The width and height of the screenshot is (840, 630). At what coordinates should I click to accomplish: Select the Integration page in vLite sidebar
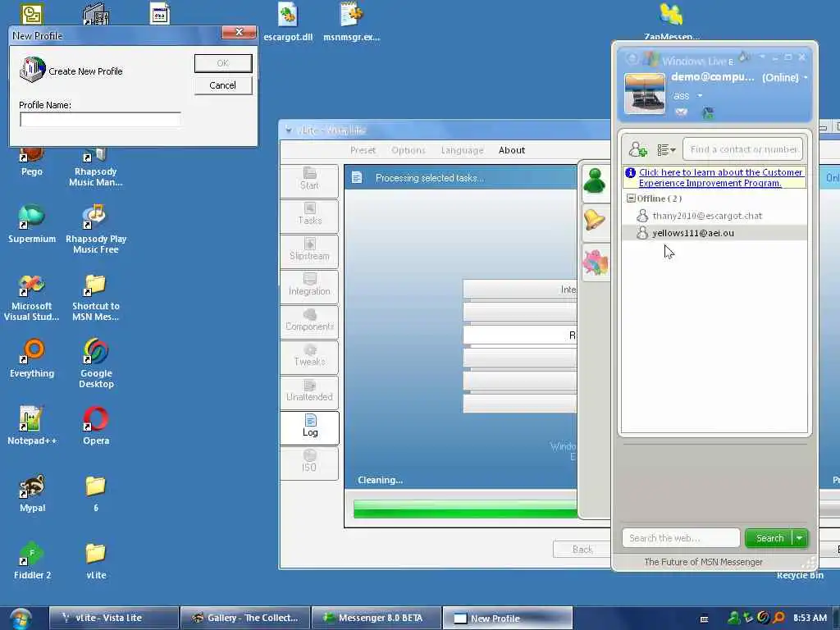[x=309, y=285]
